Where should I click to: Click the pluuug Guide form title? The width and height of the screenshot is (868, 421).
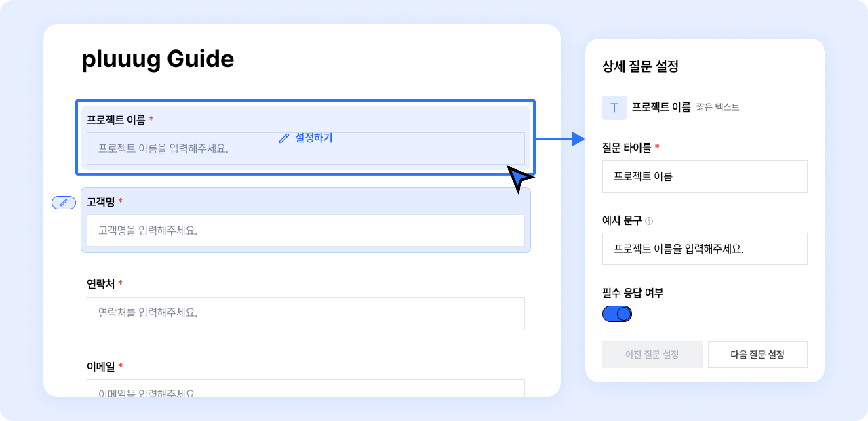point(158,59)
